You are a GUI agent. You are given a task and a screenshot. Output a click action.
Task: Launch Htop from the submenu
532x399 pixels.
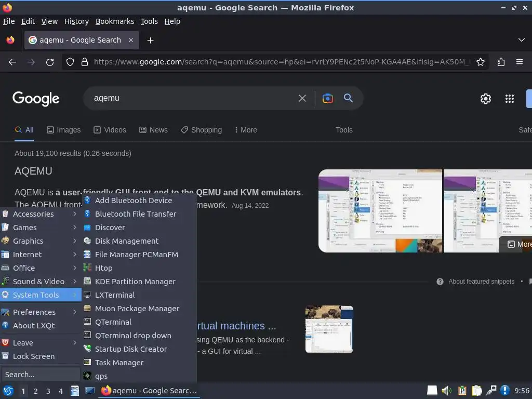[x=139, y=268]
